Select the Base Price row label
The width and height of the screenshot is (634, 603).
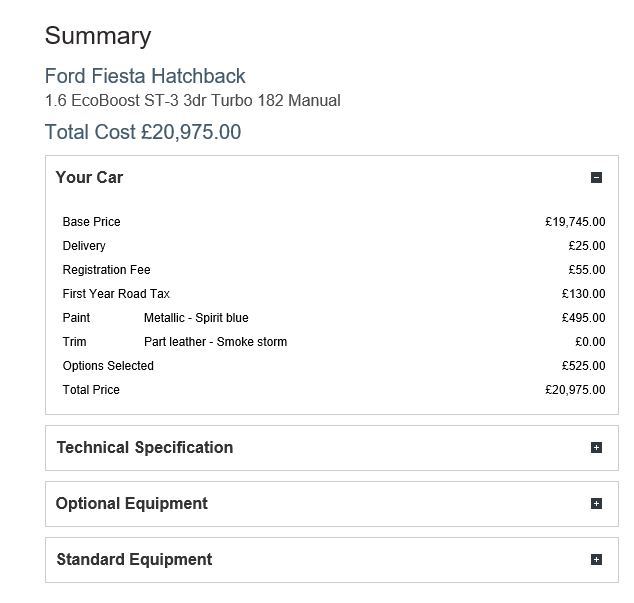(91, 222)
